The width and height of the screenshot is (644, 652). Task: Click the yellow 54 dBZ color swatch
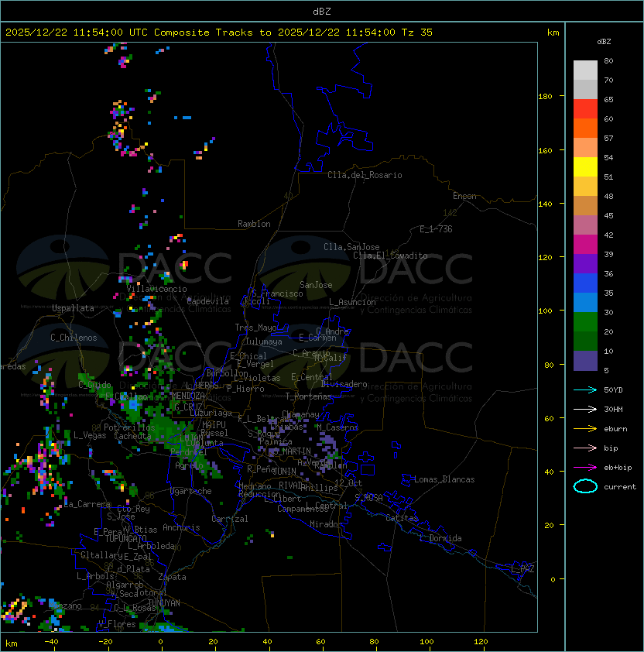[585, 167]
